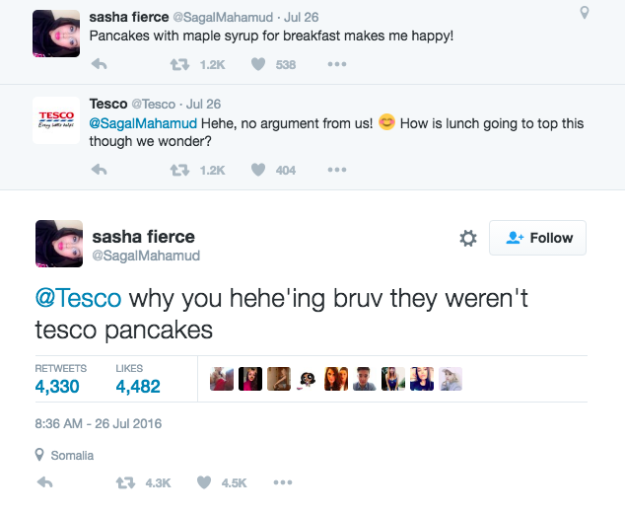The height and width of the screenshot is (514, 625).
Task: Like the Tesco tweet with 404 likes
Action: pyautogui.click(x=258, y=170)
